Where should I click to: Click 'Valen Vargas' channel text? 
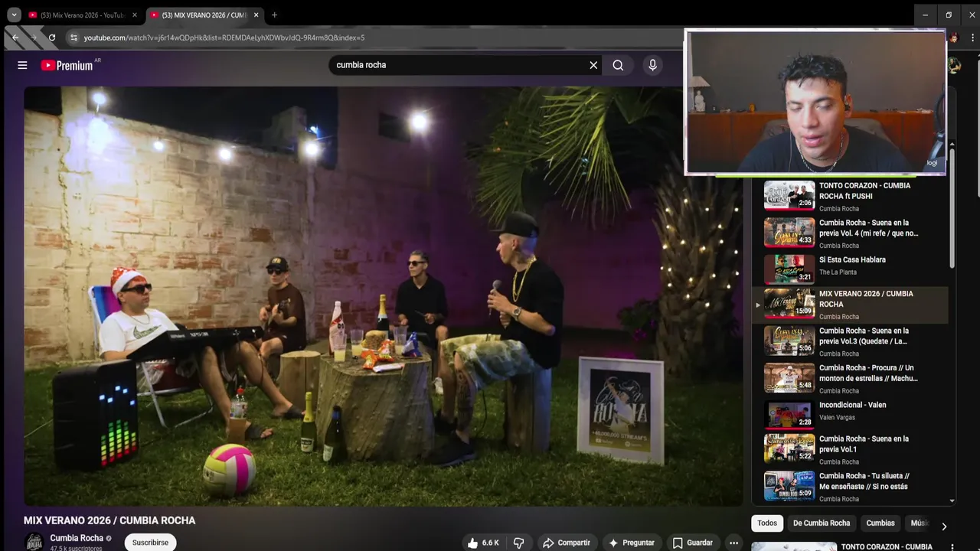(837, 418)
